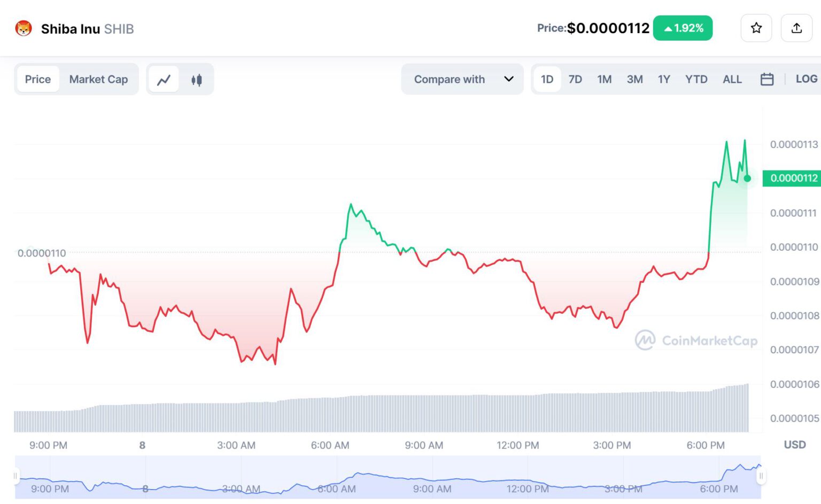Show the 1Y price history
The height and width of the screenshot is (504, 821).
pos(664,79)
